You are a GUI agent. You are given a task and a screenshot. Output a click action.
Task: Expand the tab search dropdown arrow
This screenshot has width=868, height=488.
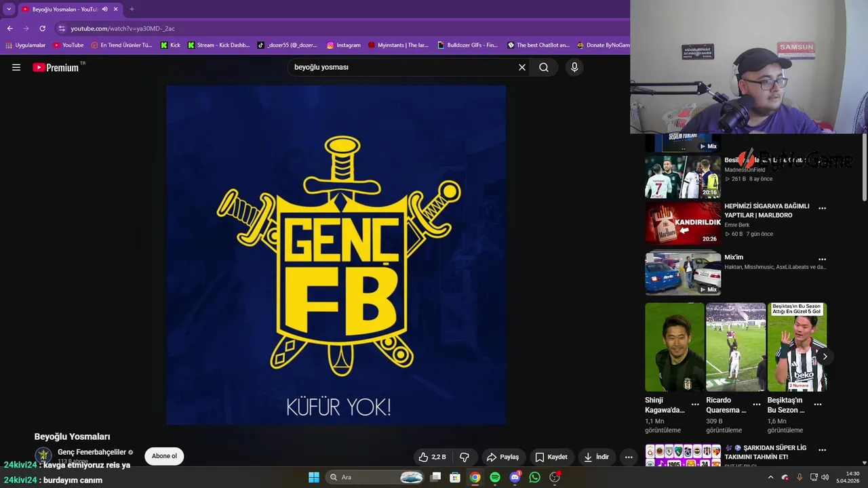pos(9,9)
